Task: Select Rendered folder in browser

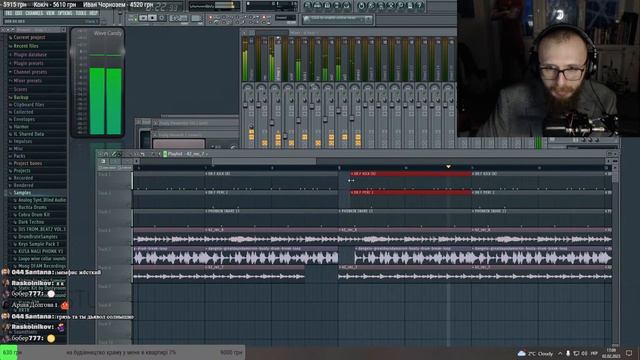Action: click(23, 185)
